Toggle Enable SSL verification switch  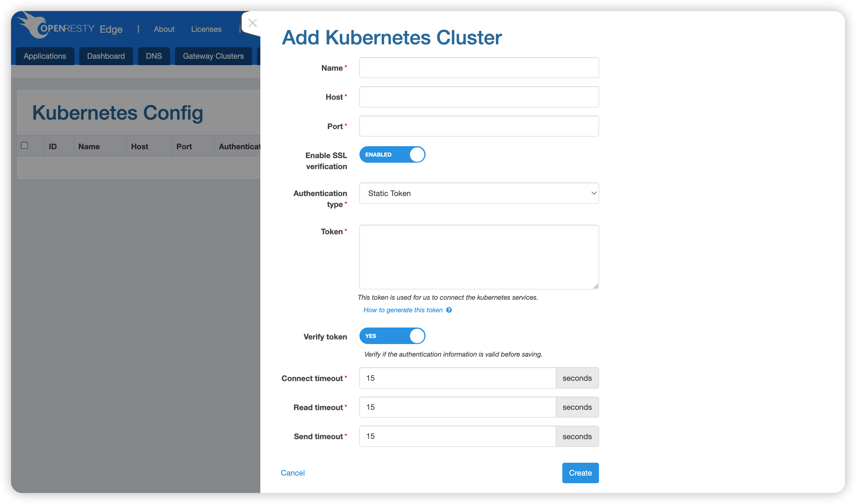tap(392, 154)
